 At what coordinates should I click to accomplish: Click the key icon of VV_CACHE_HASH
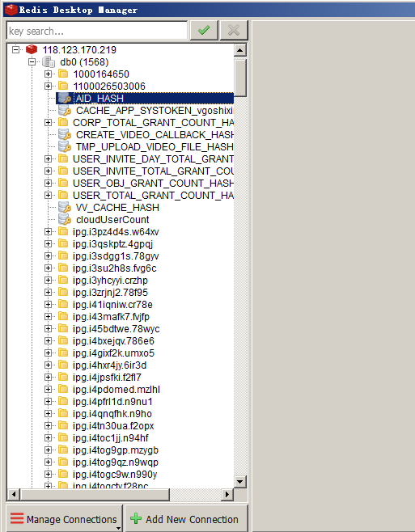point(64,208)
